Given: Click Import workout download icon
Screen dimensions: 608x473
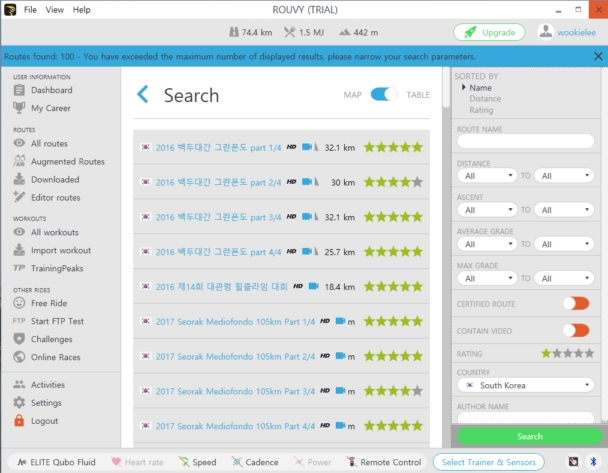Looking at the screenshot, I should coord(19,250).
